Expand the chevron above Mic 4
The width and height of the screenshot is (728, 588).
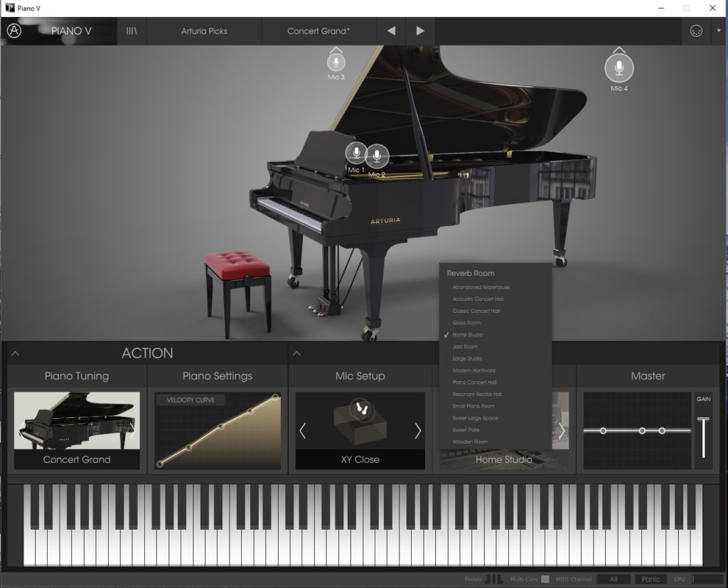point(619,50)
